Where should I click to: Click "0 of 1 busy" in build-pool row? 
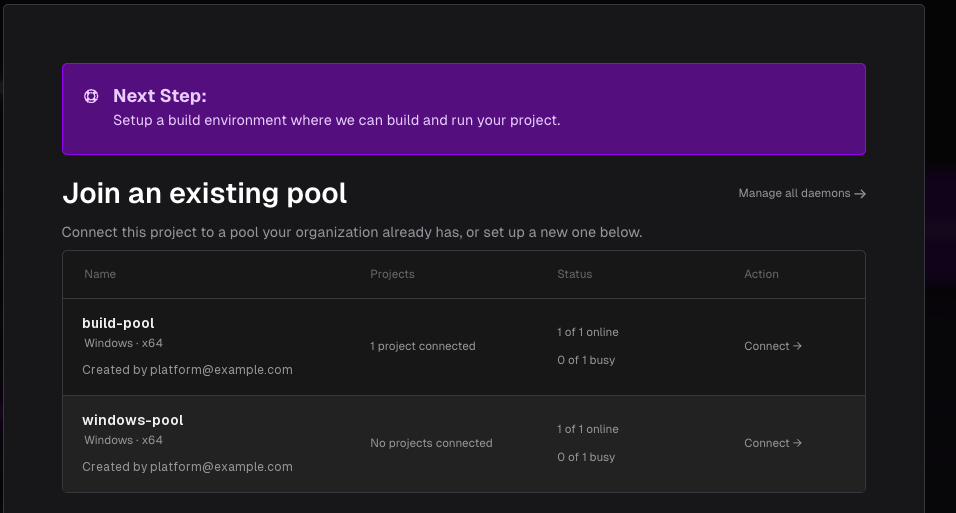click(x=586, y=360)
